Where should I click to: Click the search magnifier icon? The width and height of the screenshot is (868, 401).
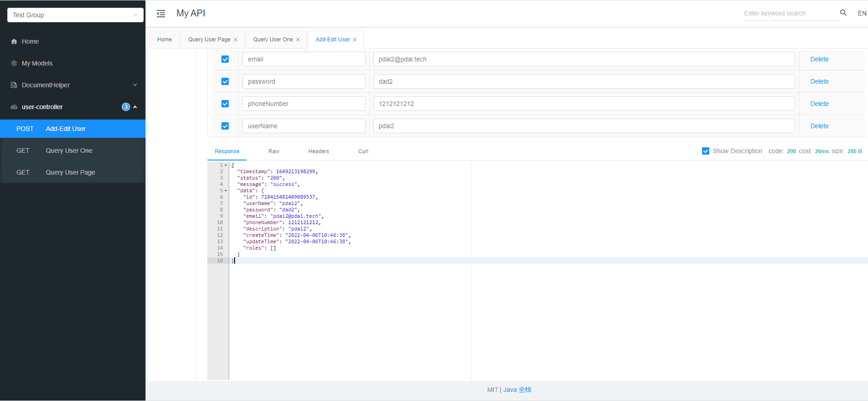coord(843,13)
